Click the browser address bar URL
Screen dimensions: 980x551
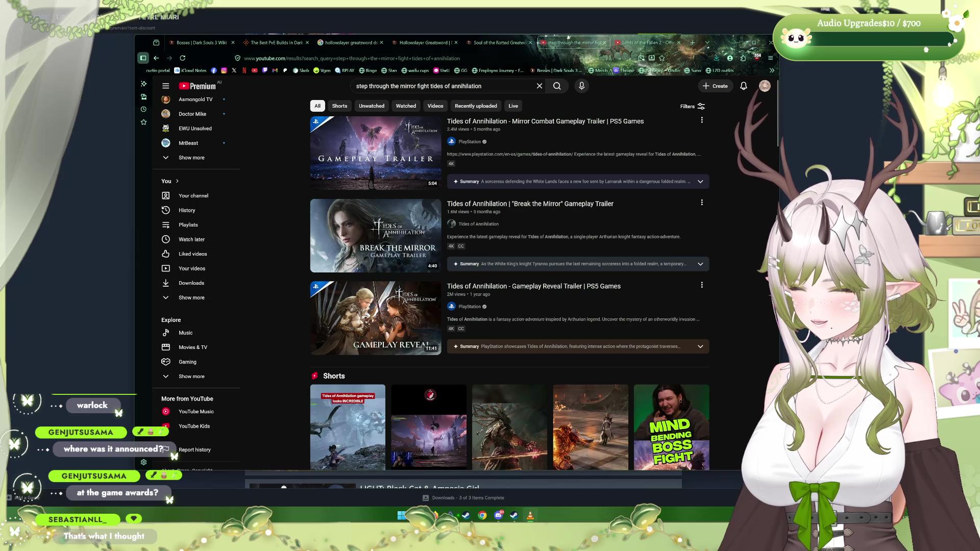tap(352, 59)
